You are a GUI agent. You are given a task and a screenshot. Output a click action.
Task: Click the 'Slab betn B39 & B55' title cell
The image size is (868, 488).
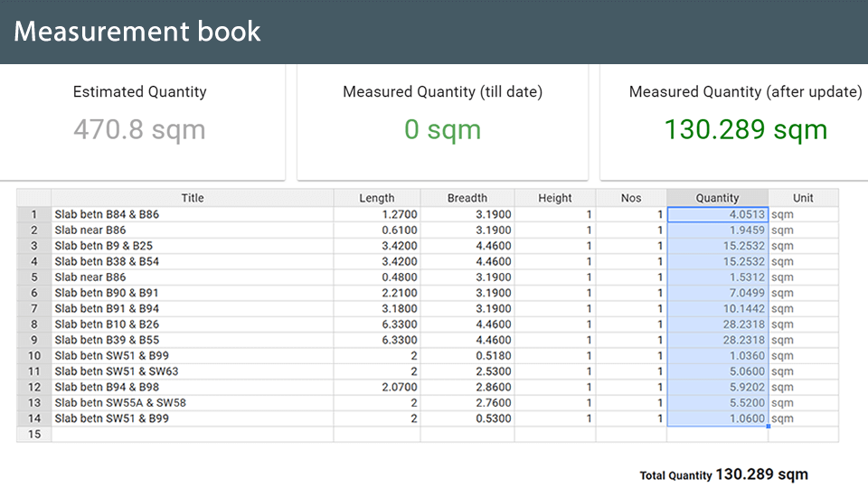click(193, 341)
